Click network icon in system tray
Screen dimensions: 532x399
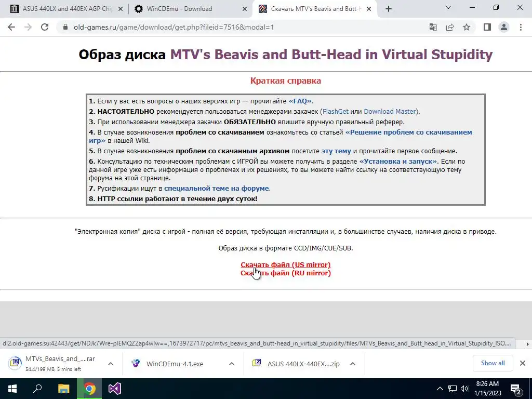point(453,389)
